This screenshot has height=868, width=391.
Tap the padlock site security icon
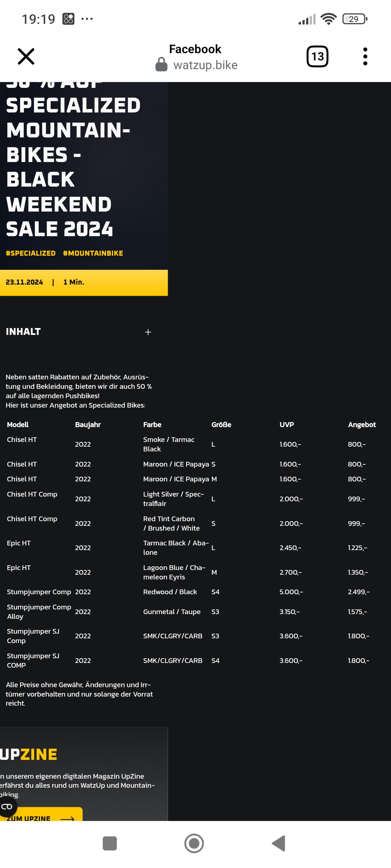pyautogui.click(x=161, y=65)
